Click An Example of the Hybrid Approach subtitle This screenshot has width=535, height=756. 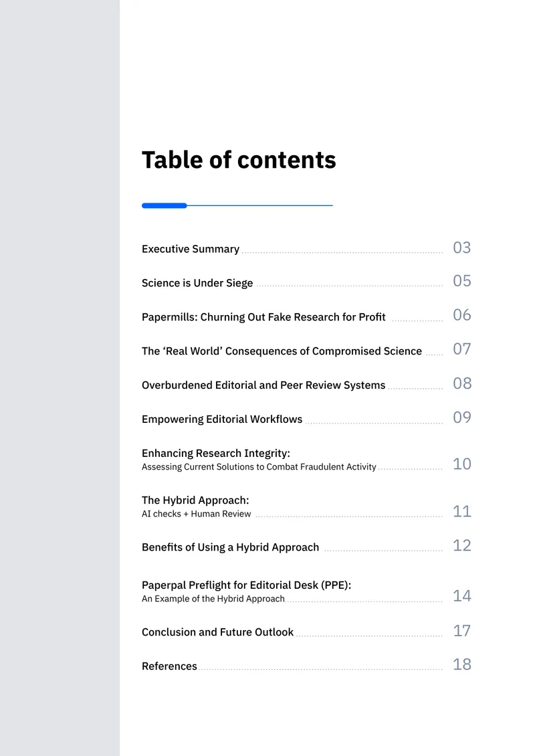point(213,599)
